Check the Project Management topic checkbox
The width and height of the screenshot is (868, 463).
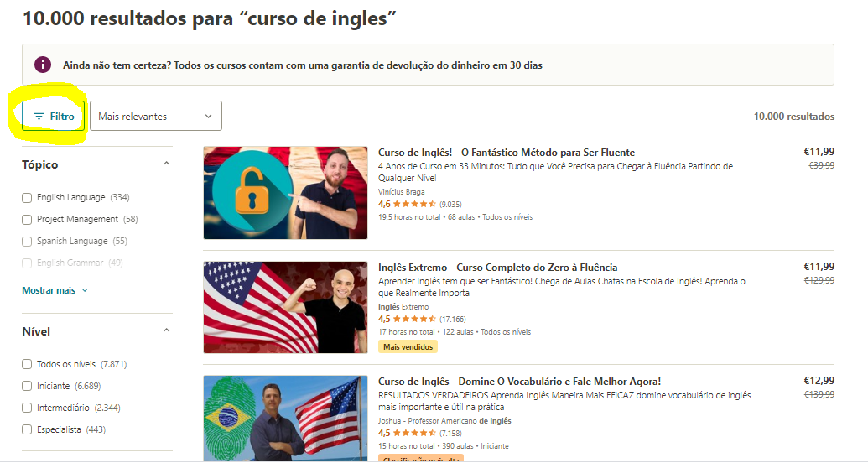[x=27, y=219]
